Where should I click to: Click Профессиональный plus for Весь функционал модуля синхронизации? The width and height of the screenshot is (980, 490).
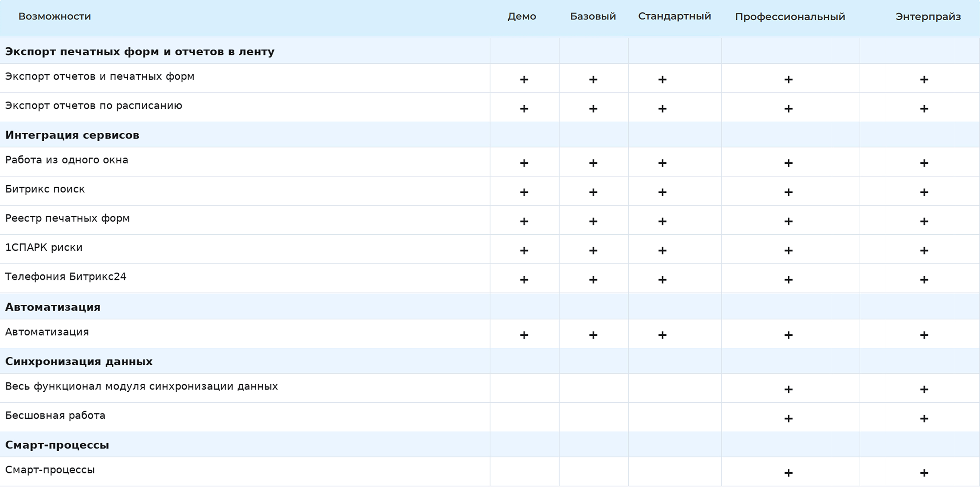click(x=789, y=390)
